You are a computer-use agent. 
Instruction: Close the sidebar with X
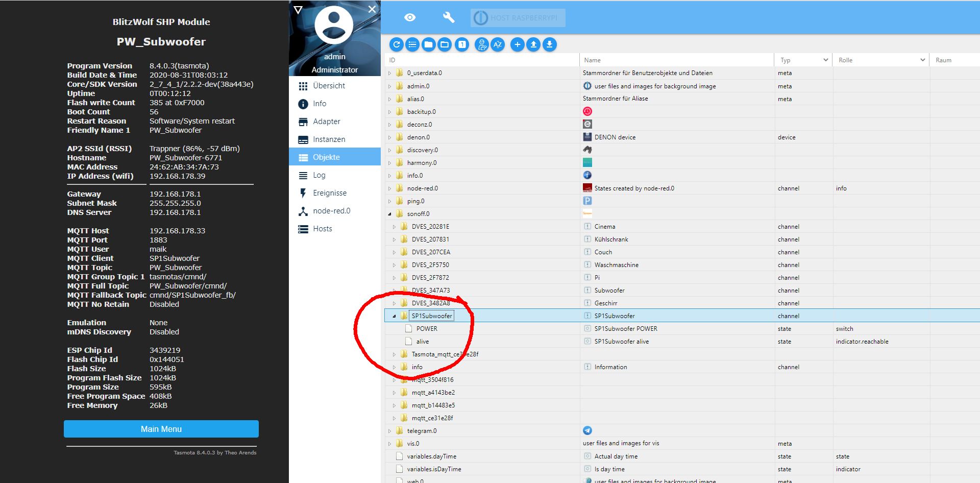click(372, 9)
